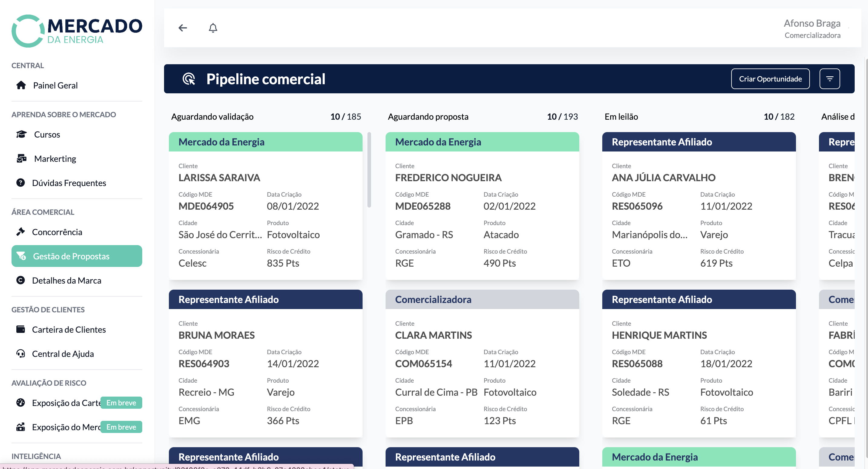Click Em leilão column title
Viewport: 868px width, 469px height.
pyautogui.click(x=621, y=116)
